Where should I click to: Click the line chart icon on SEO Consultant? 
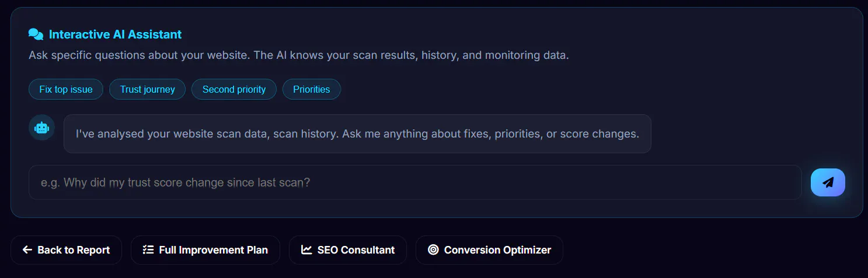306,250
